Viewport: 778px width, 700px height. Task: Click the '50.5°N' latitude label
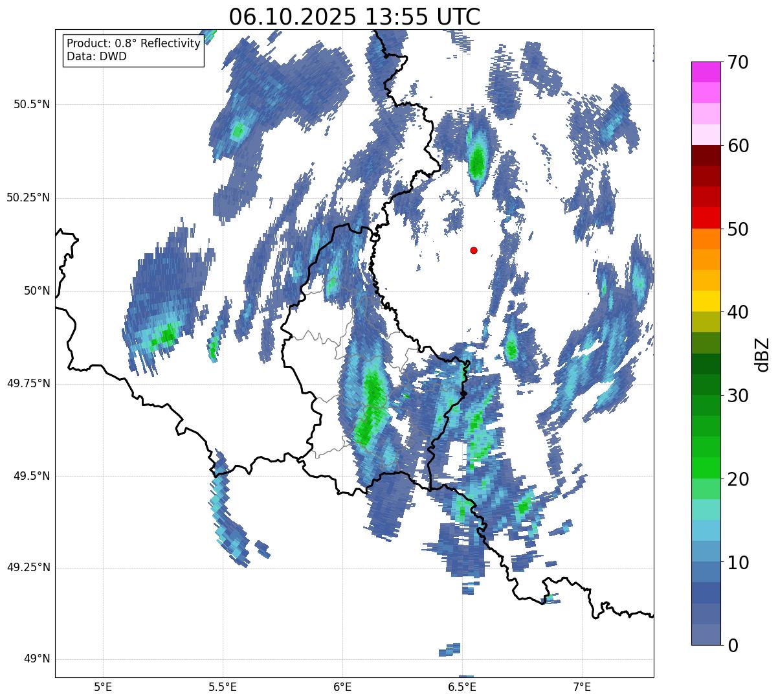32,104
